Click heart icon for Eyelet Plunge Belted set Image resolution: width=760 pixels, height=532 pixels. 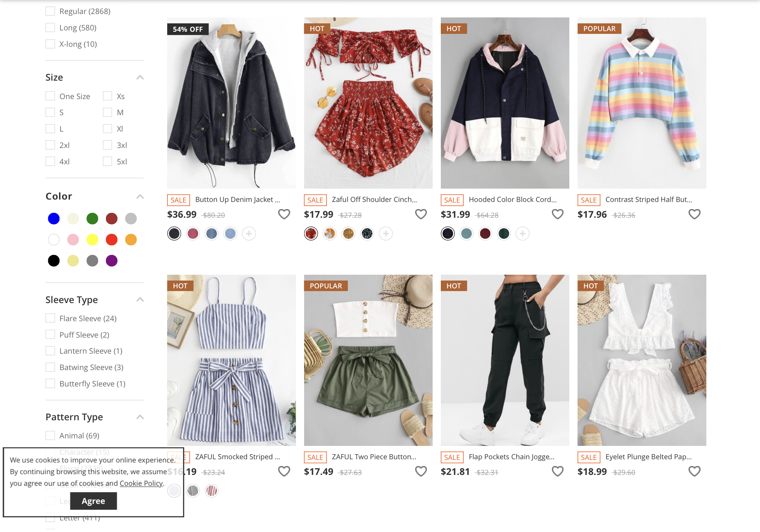(694, 471)
